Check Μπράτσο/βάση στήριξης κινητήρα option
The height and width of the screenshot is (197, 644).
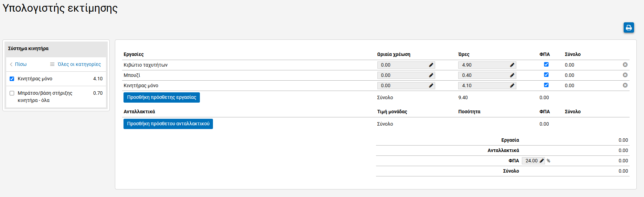12,93
